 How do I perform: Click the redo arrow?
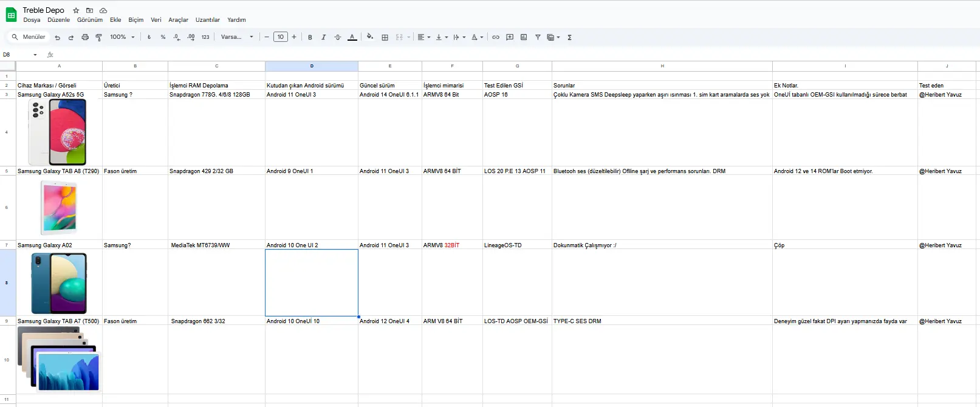pyautogui.click(x=71, y=37)
